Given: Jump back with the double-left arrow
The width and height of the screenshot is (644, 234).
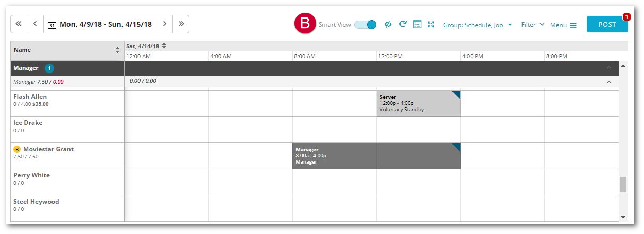Looking at the screenshot, I should point(19,24).
